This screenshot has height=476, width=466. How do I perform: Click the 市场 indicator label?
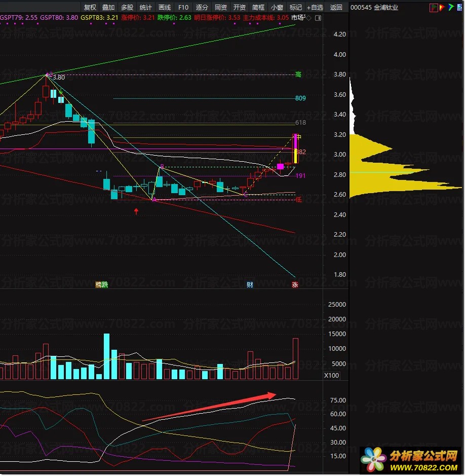(x=298, y=18)
